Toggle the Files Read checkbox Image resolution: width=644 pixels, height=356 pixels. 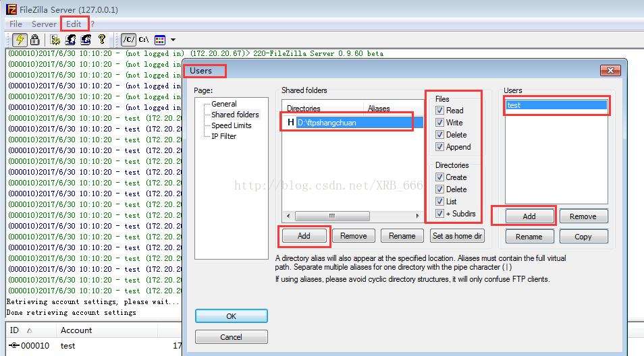coord(440,111)
